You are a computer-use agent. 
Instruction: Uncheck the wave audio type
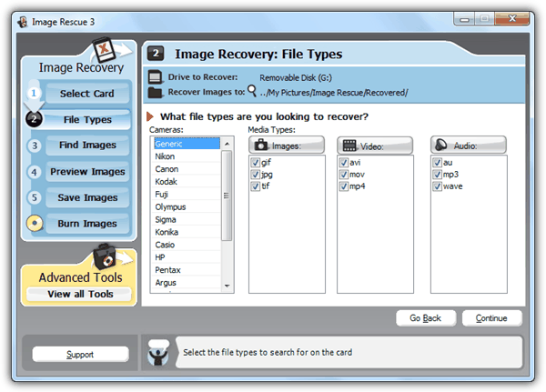(x=438, y=186)
